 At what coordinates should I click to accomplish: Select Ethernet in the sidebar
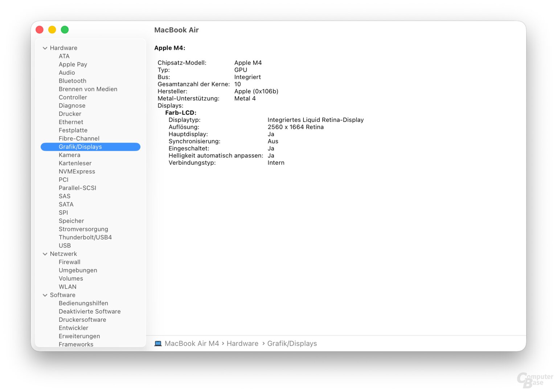71,122
